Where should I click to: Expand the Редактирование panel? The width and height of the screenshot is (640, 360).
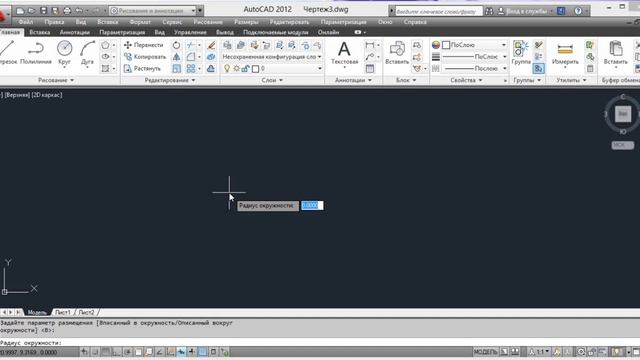tap(170, 80)
